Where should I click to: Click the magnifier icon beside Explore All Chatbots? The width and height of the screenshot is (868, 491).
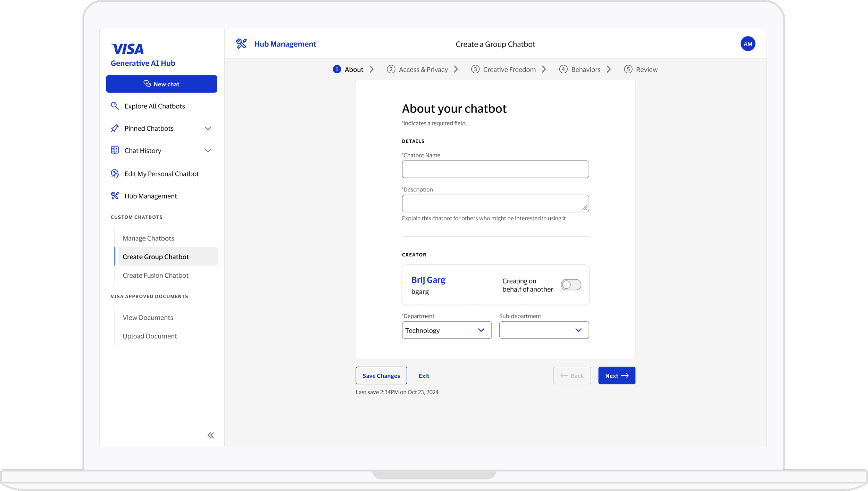tap(115, 106)
